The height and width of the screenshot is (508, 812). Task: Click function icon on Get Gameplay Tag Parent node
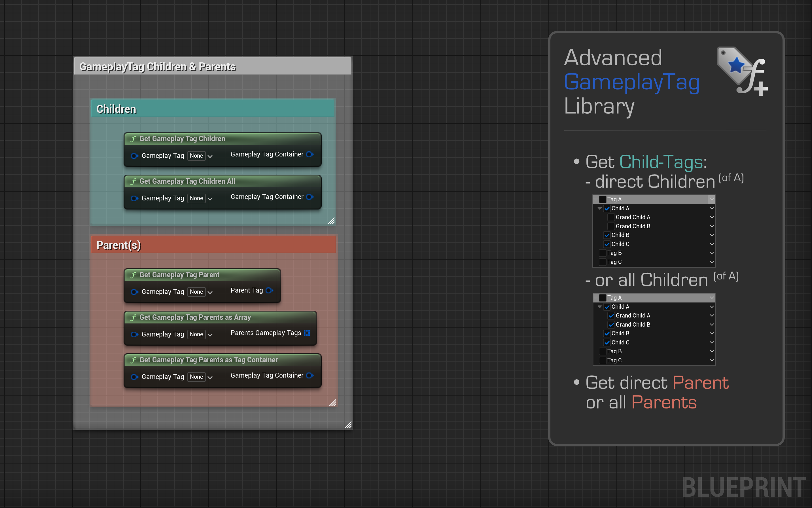click(133, 275)
